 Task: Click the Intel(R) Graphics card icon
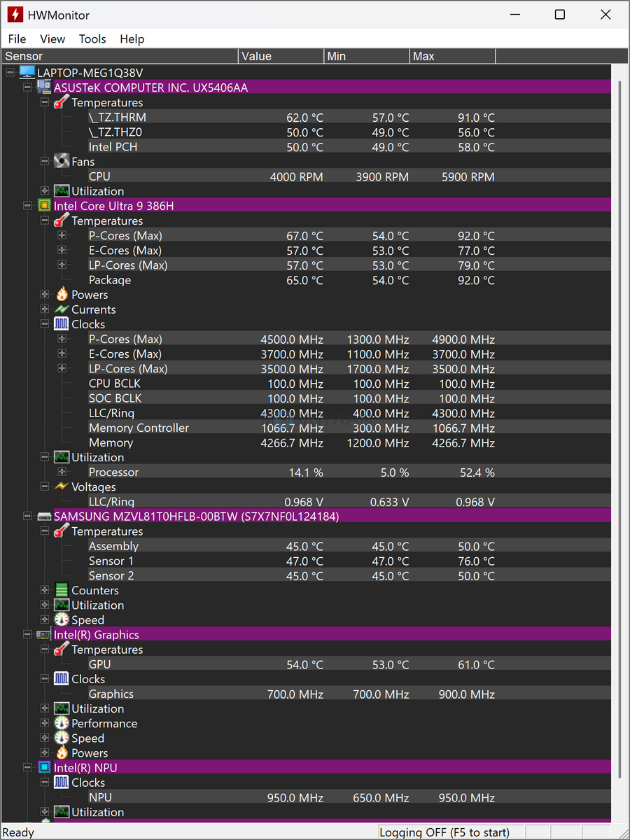coord(44,634)
